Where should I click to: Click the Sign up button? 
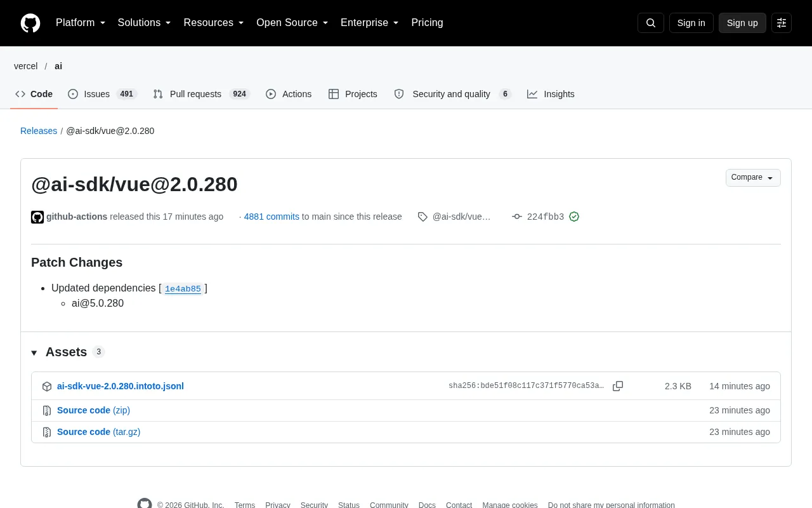(x=742, y=23)
